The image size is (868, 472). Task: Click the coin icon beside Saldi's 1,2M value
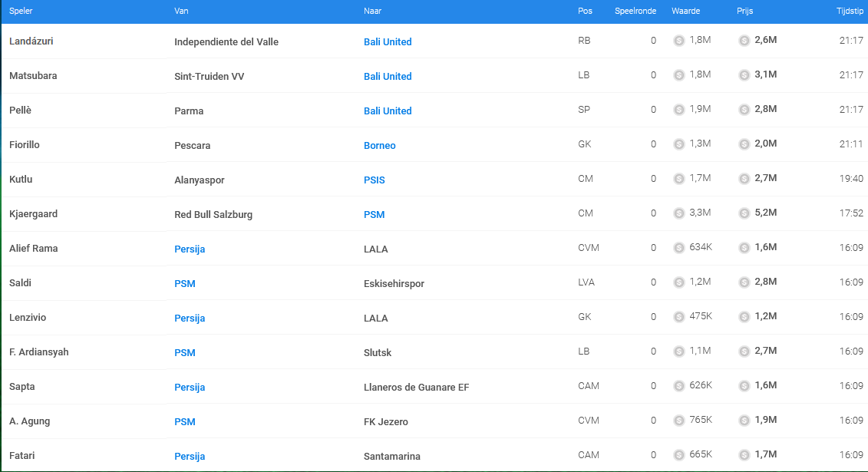678,282
